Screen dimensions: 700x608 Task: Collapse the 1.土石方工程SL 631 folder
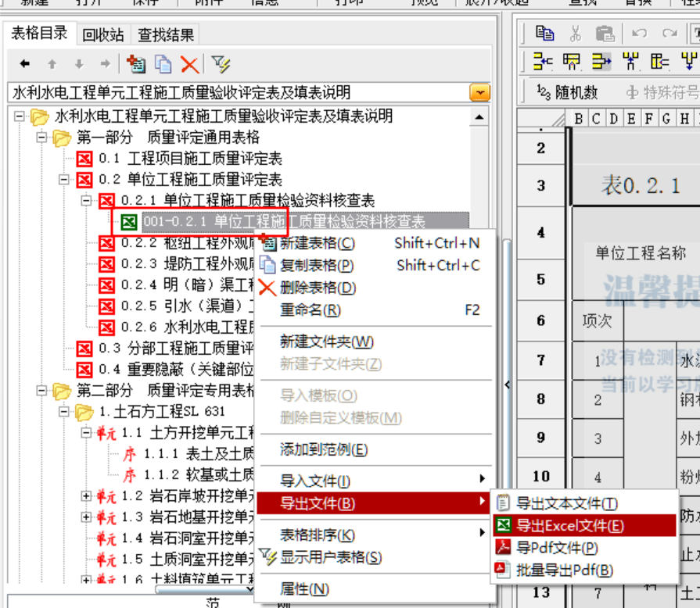[x=63, y=411]
